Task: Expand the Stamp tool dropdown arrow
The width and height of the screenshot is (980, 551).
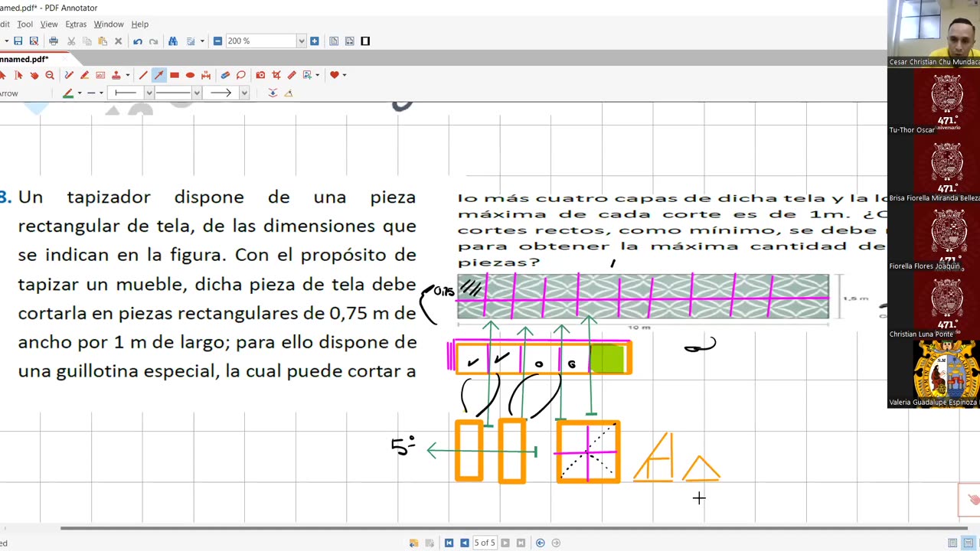Action: point(127,75)
